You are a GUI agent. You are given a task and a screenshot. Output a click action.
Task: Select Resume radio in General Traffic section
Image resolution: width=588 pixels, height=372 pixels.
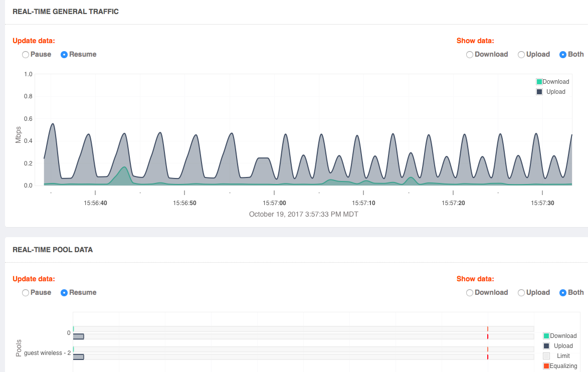[64, 55]
